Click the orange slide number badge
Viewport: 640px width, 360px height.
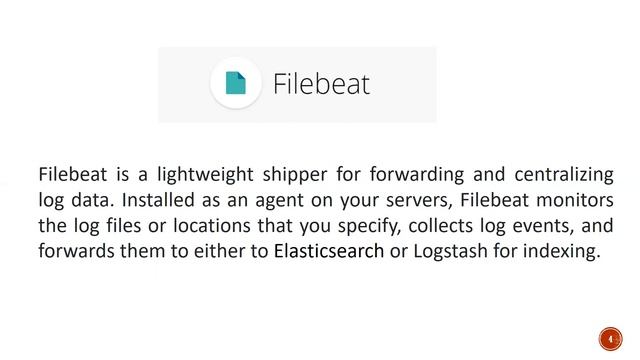click(610, 339)
